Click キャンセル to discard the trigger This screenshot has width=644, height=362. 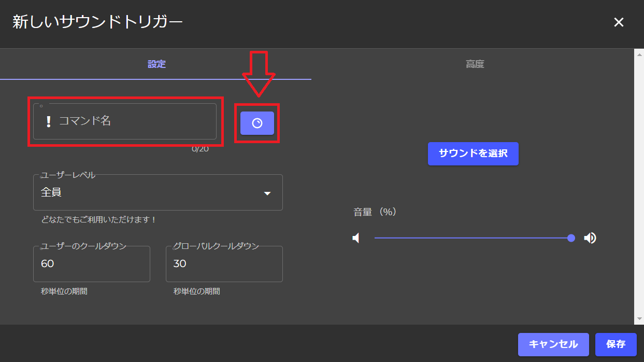pyautogui.click(x=553, y=344)
